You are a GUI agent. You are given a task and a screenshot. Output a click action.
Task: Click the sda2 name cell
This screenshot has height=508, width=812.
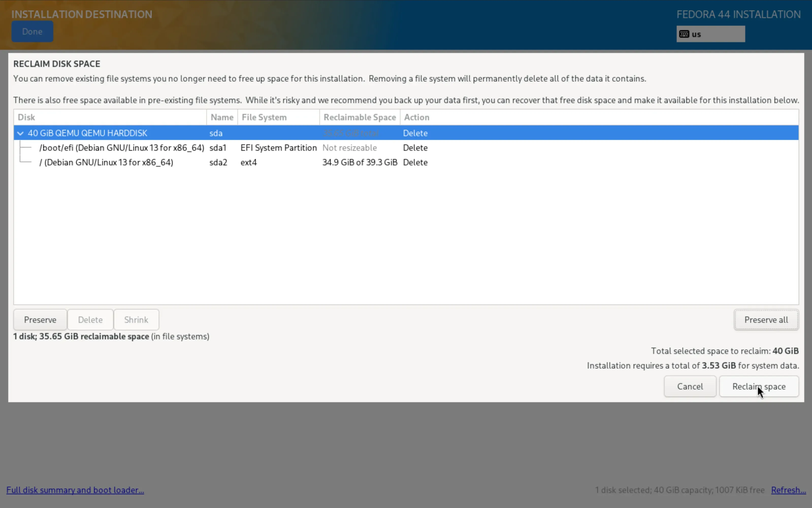click(218, 162)
